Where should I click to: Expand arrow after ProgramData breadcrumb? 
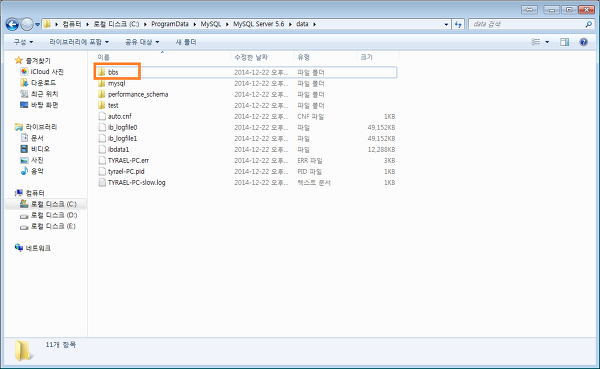click(x=194, y=24)
